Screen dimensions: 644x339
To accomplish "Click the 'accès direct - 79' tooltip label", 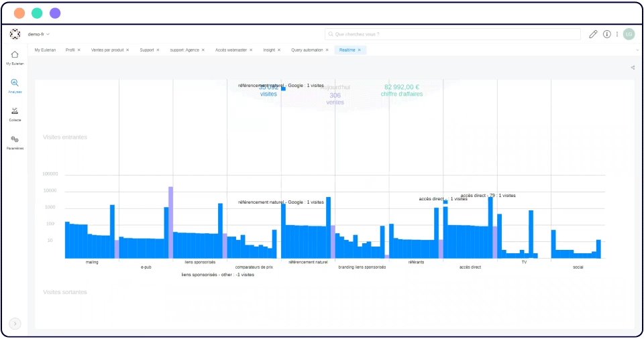I will (488, 196).
